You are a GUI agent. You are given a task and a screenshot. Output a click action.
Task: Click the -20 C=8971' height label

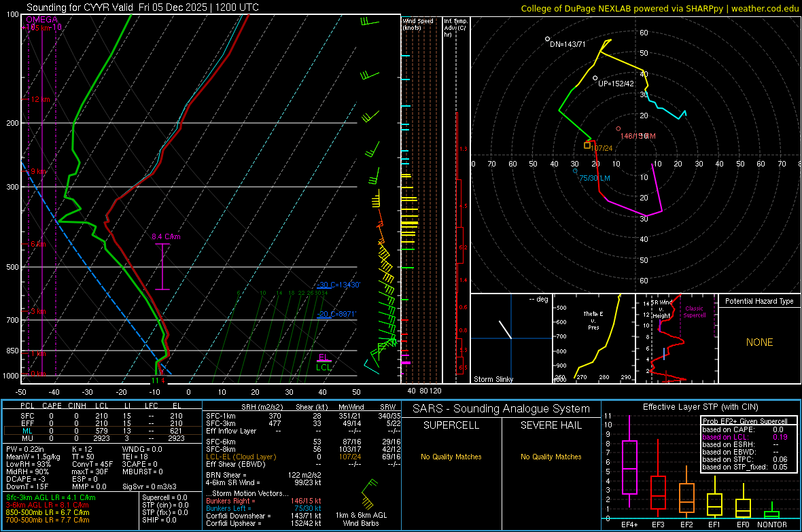(336, 314)
